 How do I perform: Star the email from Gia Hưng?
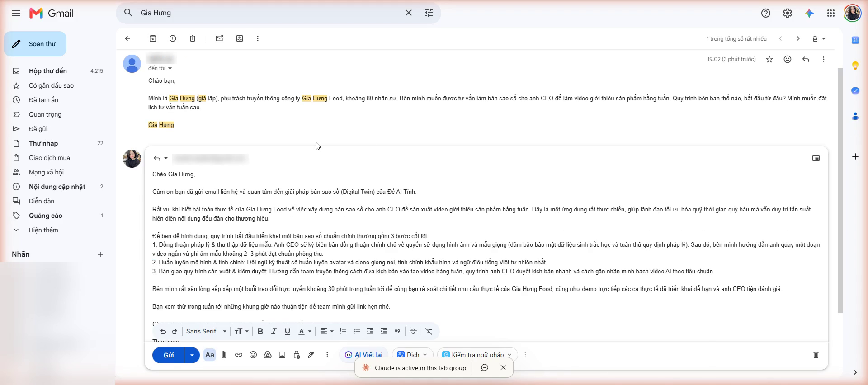click(x=769, y=59)
